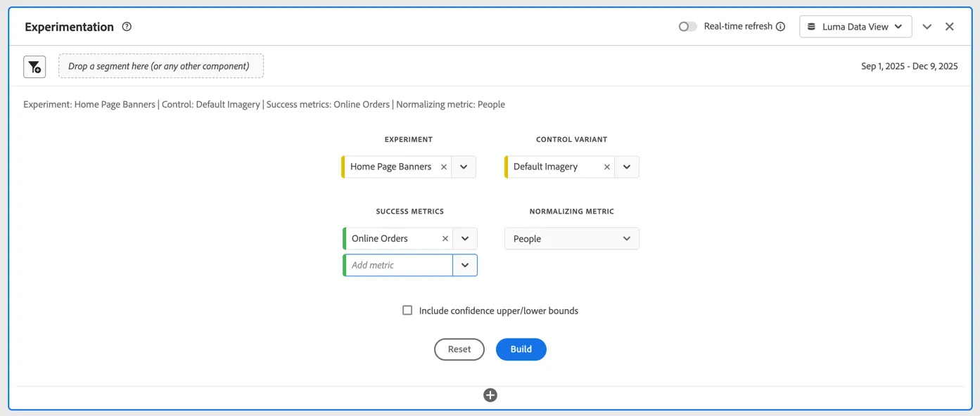The height and width of the screenshot is (416, 980).
Task: Clear Default Imagery using its X icon
Action: tap(607, 167)
